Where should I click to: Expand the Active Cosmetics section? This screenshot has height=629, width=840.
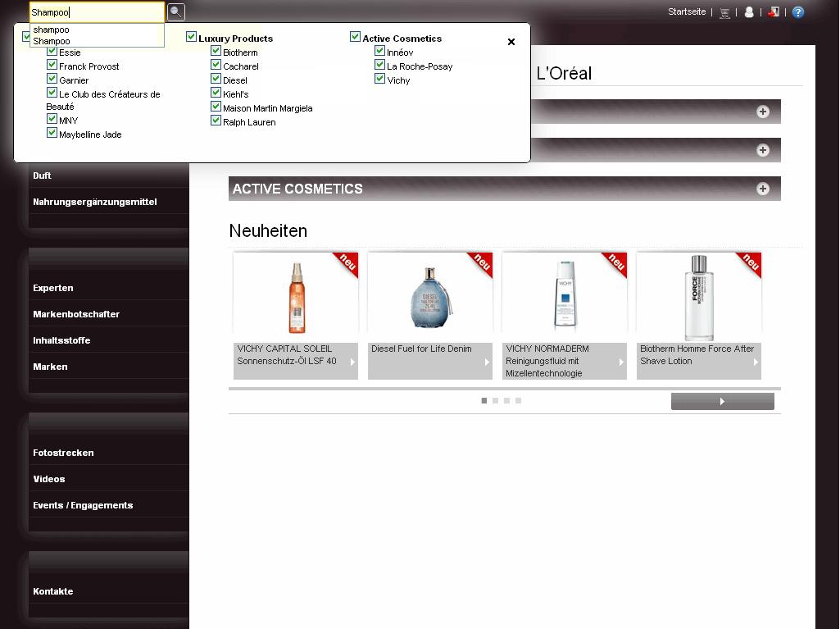click(763, 189)
